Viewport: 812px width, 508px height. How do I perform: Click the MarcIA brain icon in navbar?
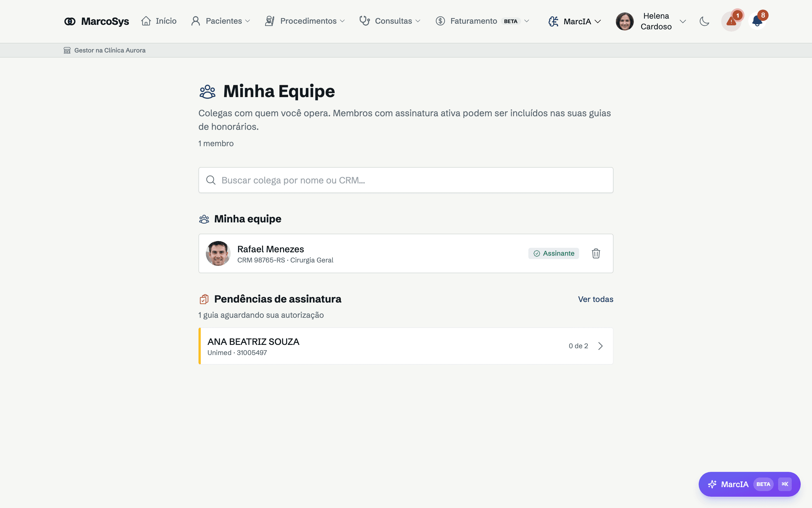(x=553, y=21)
